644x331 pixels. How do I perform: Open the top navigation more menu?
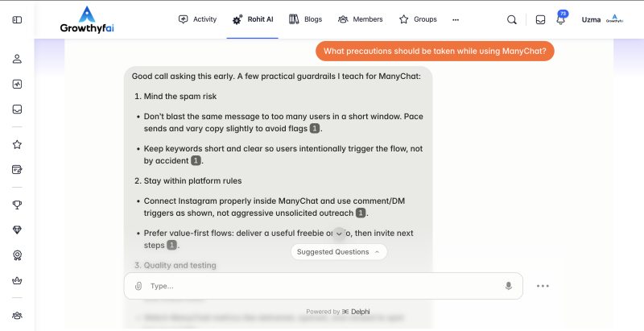click(x=455, y=19)
